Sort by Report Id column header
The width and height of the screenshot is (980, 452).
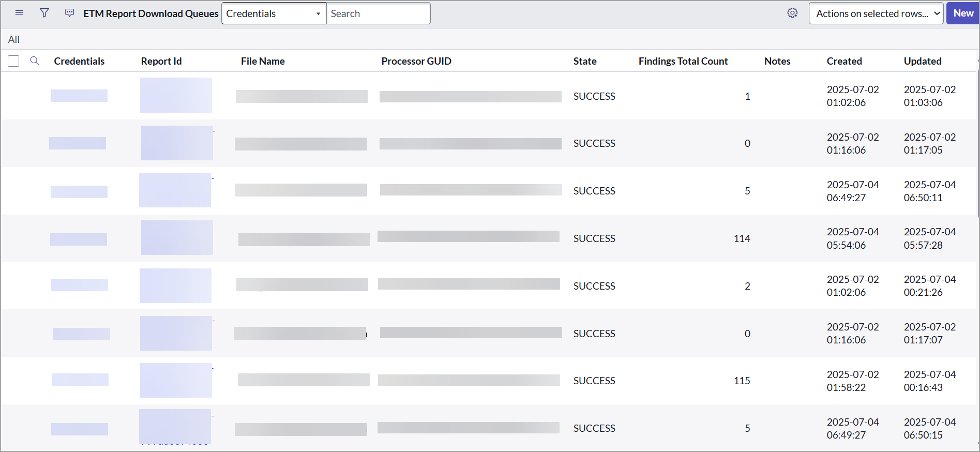(161, 61)
